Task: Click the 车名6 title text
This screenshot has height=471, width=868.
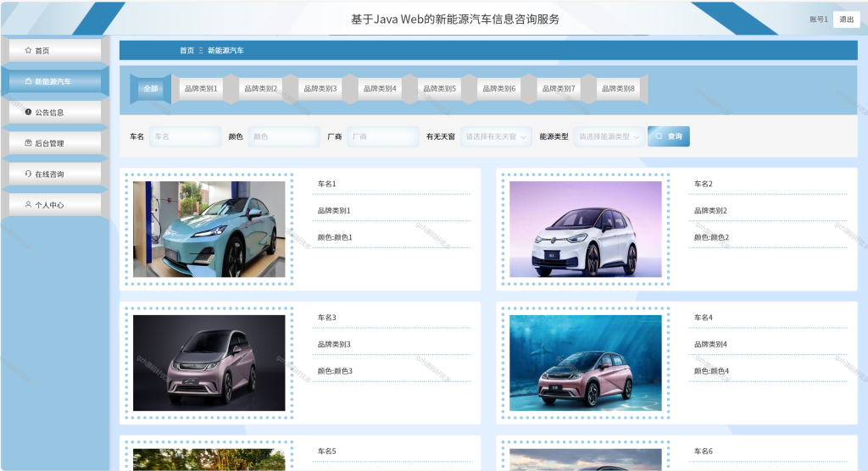Action: (704, 451)
